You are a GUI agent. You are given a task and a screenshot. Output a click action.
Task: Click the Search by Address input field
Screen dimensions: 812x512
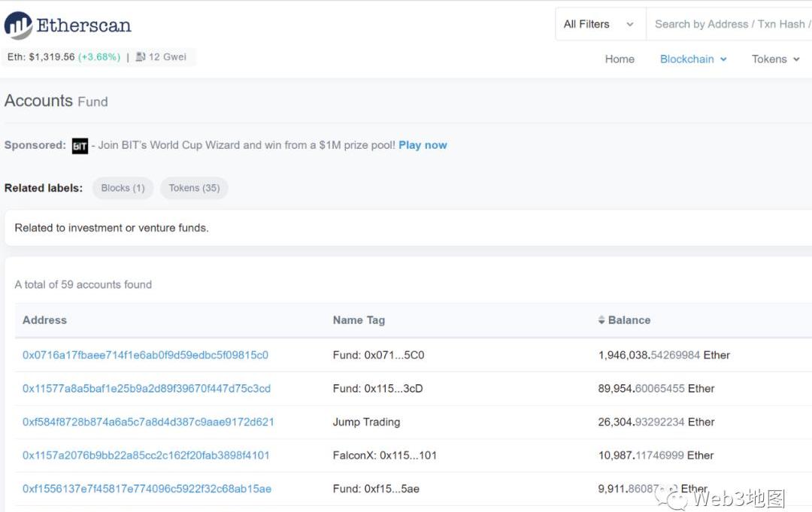click(x=729, y=24)
